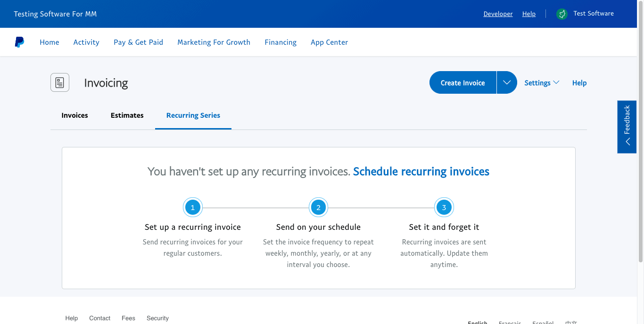644x324 pixels.
Task: Click the Test Software account name
Action: [594, 14]
